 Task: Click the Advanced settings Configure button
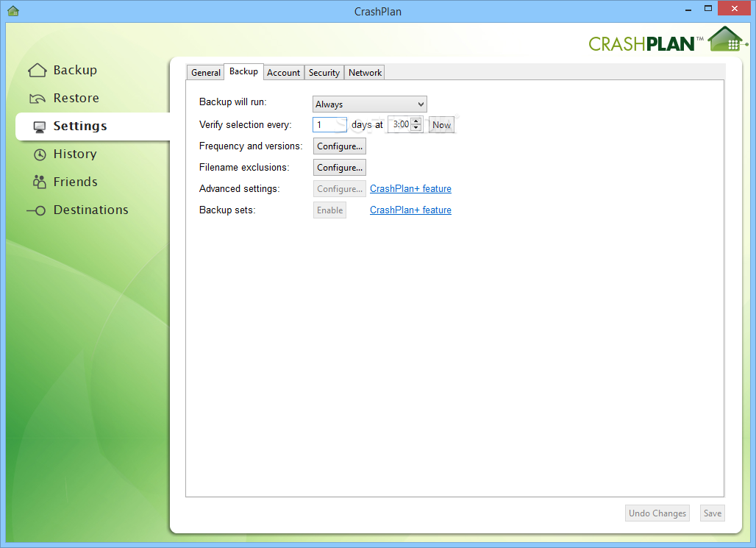[340, 188]
